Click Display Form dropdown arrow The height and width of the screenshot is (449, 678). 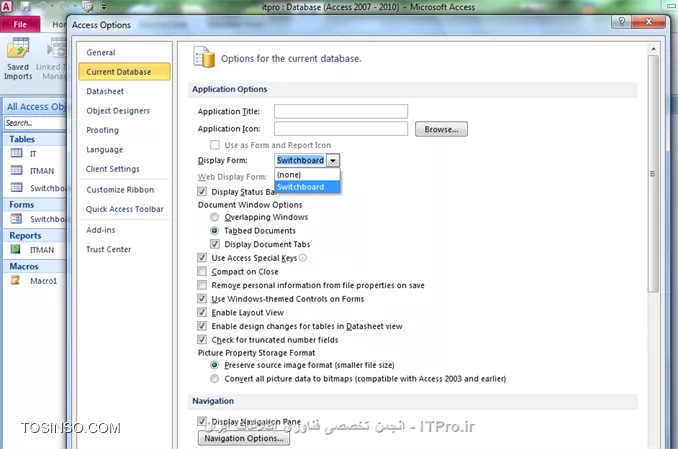[333, 160]
